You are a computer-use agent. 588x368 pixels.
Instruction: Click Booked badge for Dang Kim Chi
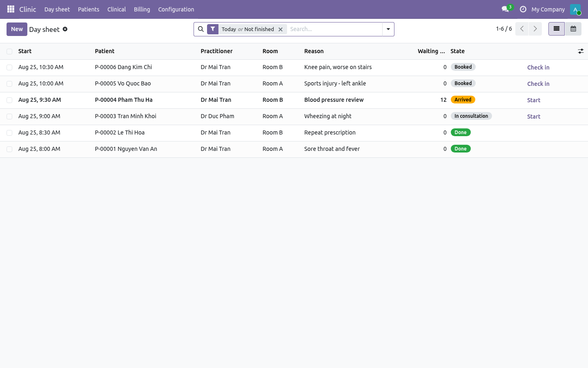[463, 67]
